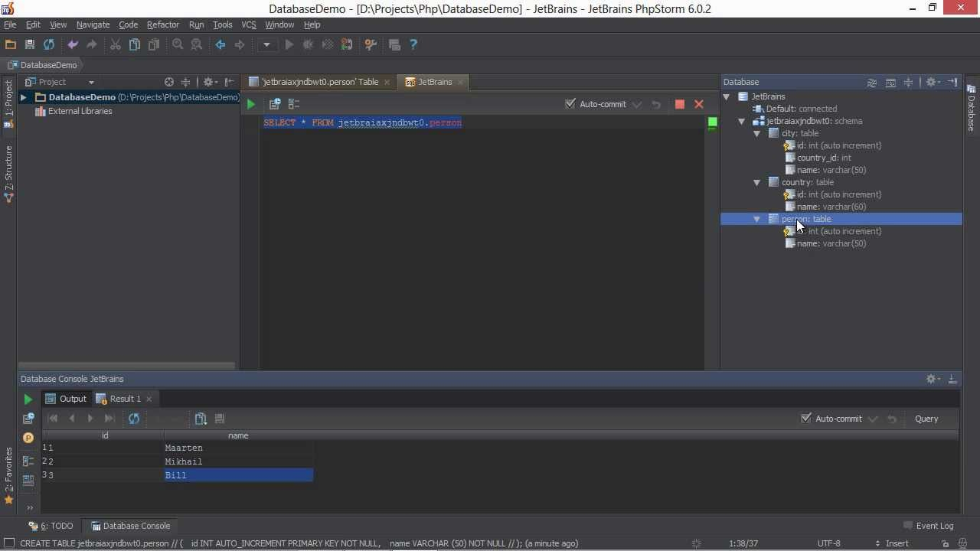Viewport: 980px width, 551px height.
Task: Expand the DatabaseDemo project folder
Action: tap(24, 97)
